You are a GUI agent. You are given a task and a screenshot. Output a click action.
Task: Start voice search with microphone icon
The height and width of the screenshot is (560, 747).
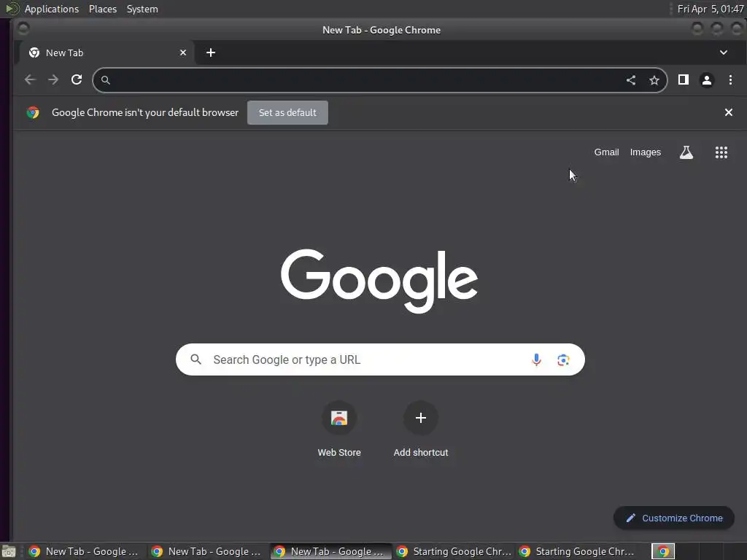click(536, 359)
